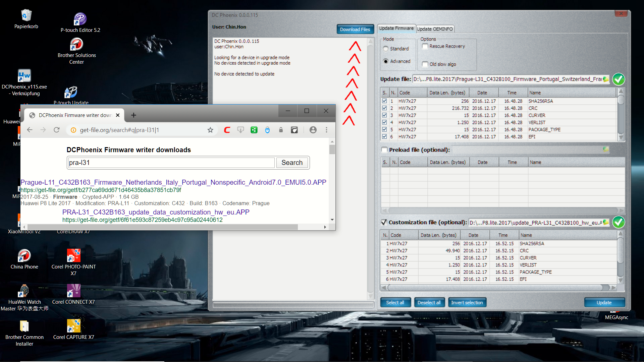644x362 pixels.
Task: Open HuaWei Watch Master desktop icon
Action: click(x=24, y=298)
